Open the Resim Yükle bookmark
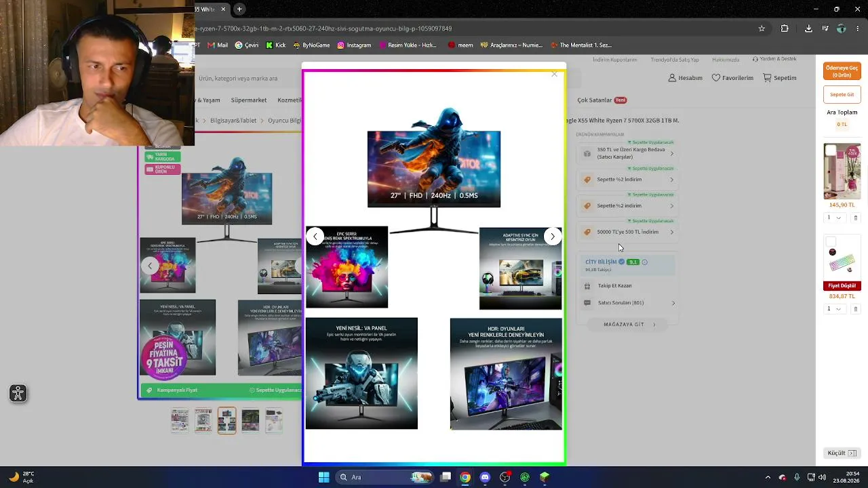The height and width of the screenshot is (488, 868). pyautogui.click(x=408, y=45)
